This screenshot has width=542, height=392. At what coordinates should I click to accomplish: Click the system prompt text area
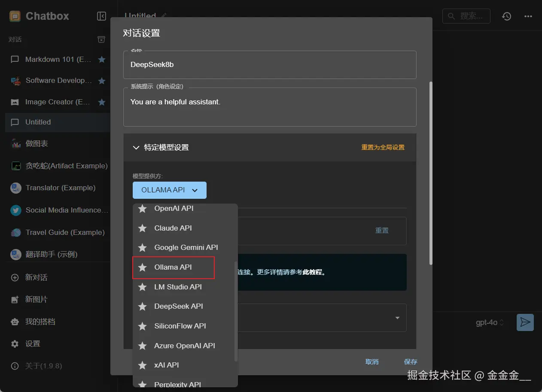270,107
